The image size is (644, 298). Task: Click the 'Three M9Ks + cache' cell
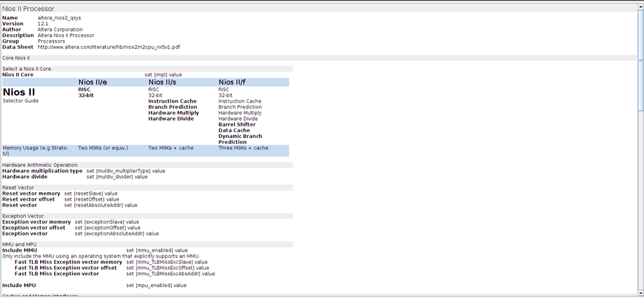[x=243, y=148]
